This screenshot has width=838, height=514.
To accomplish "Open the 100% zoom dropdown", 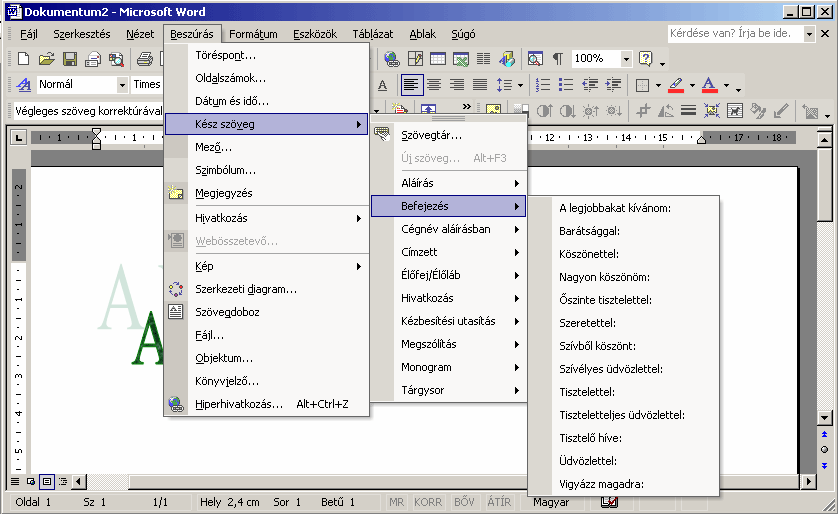I will 626,59.
